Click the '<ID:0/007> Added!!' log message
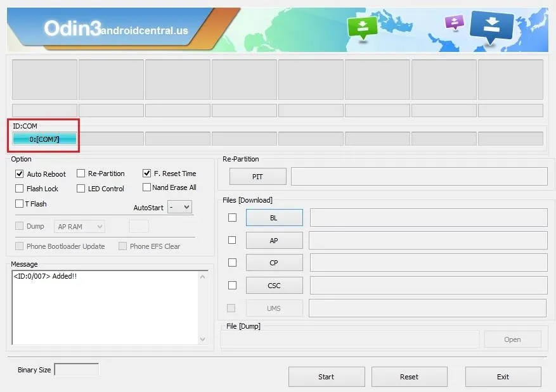Screen dimensions: 556x392 (45, 276)
